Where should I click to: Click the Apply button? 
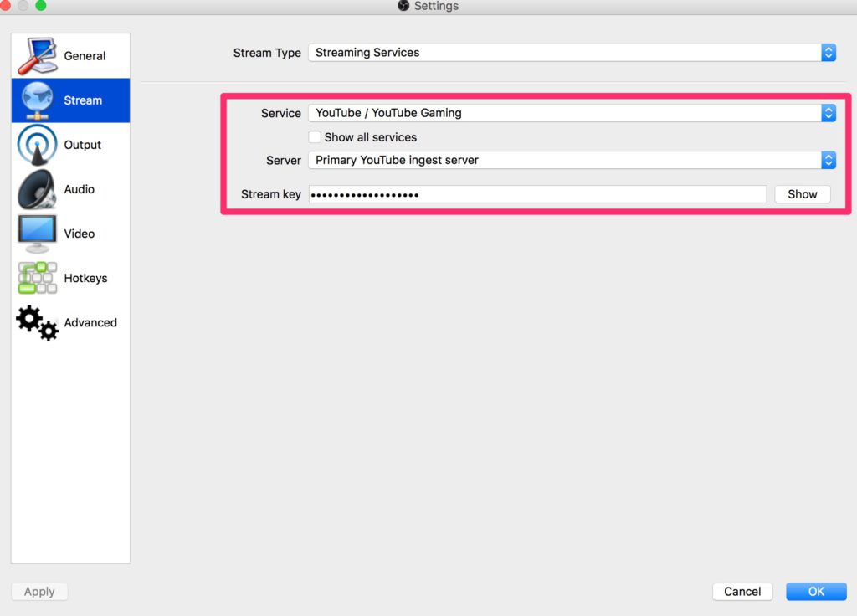point(39,592)
